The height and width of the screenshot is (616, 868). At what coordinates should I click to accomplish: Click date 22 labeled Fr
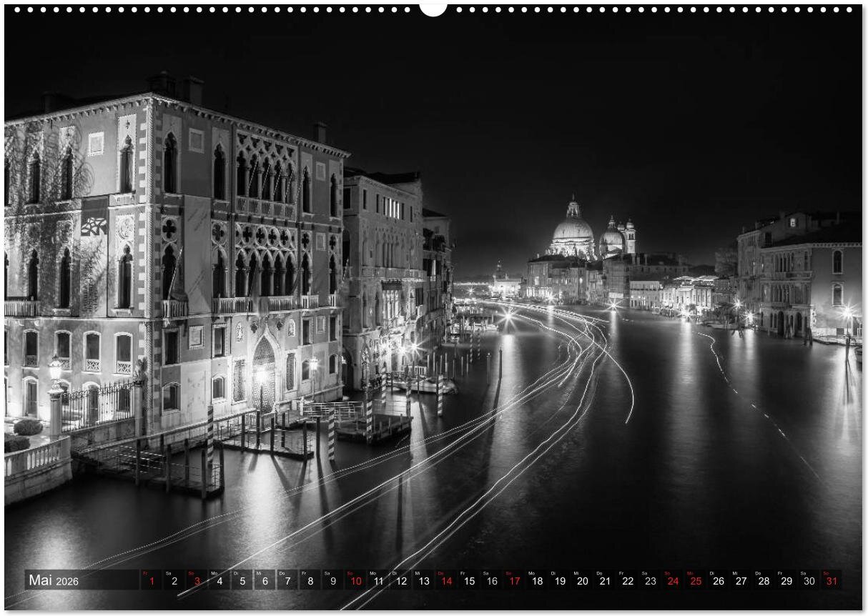628,580
